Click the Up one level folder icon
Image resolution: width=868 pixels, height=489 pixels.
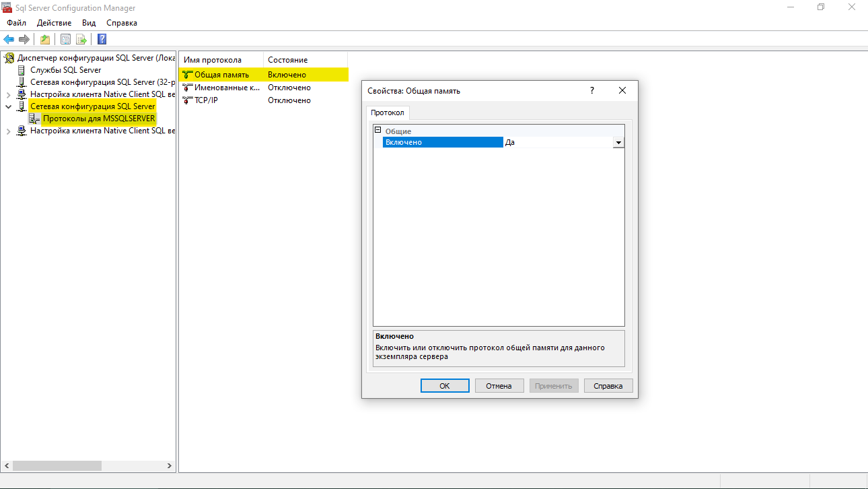pyautogui.click(x=45, y=39)
